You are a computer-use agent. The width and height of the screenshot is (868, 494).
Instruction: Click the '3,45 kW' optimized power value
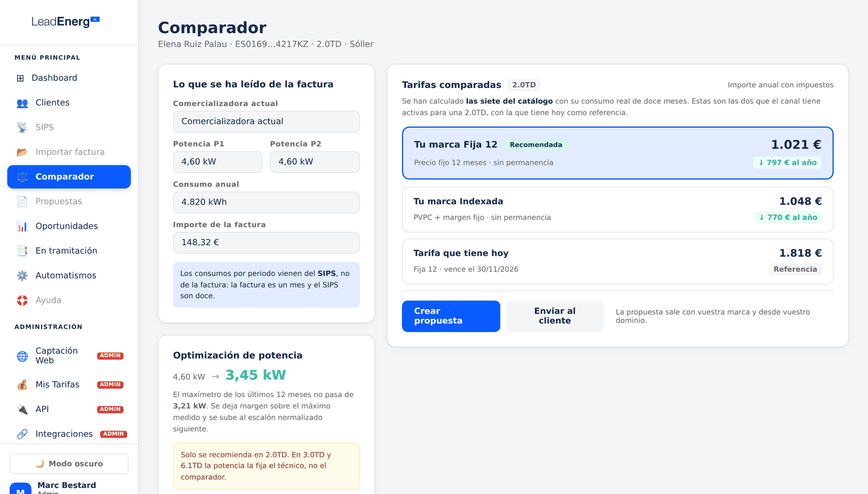pyautogui.click(x=255, y=375)
